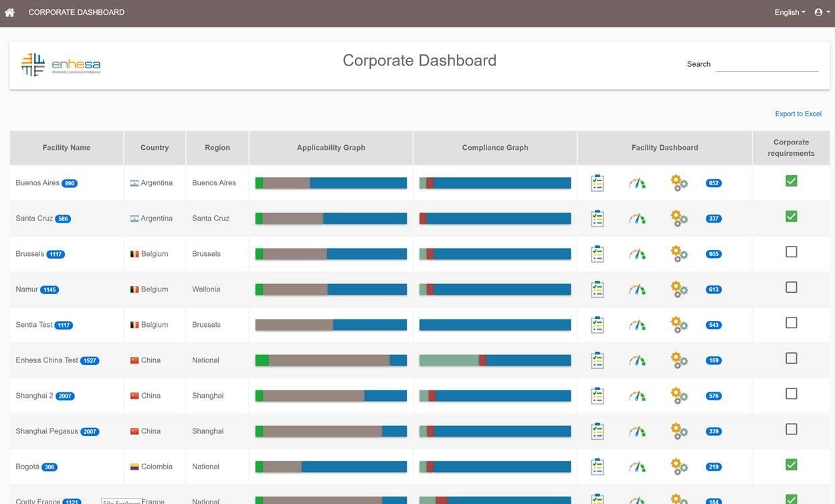The image size is (835, 504).
Task: Open the gauge icon for Santa Cruz
Action: point(638,219)
